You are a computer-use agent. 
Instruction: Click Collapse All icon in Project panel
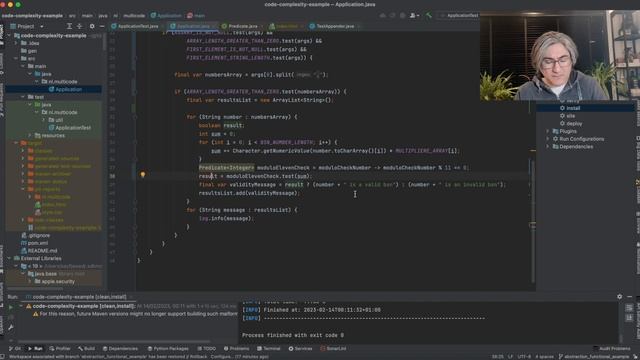tap(79, 26)
